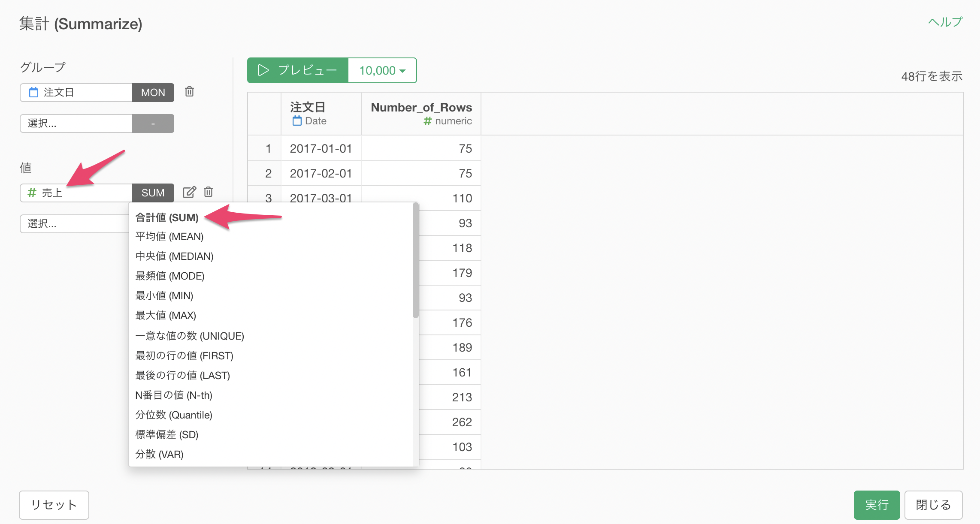980x524 pixels.
Task: Click the hash icon beside 売上
Action: tap(32, 193)
